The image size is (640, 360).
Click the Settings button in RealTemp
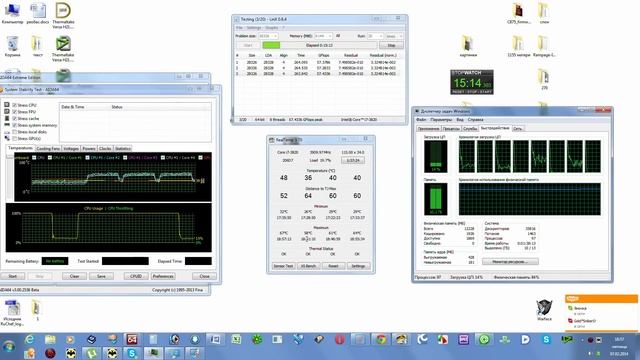358,266
